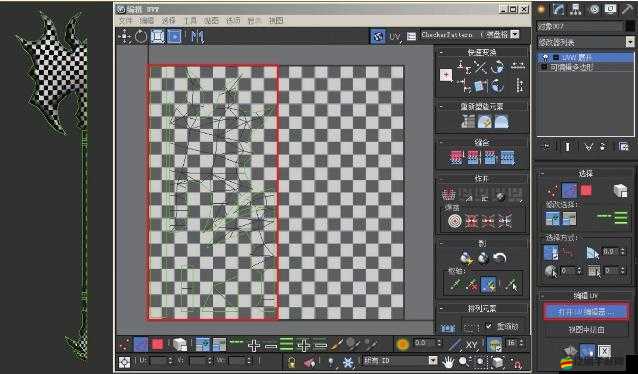Click the Break icon in the Explode rollout
638x374 pixels.
pos(448,194)
